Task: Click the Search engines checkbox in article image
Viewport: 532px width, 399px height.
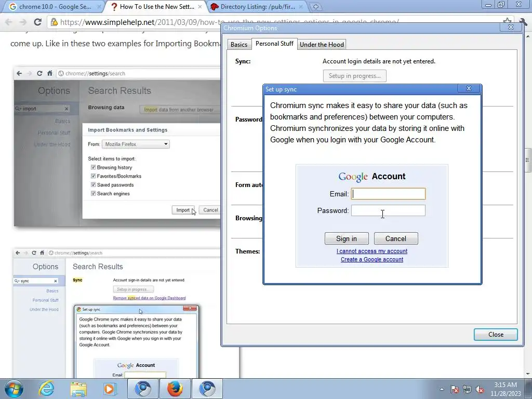Action: point(94,193)
